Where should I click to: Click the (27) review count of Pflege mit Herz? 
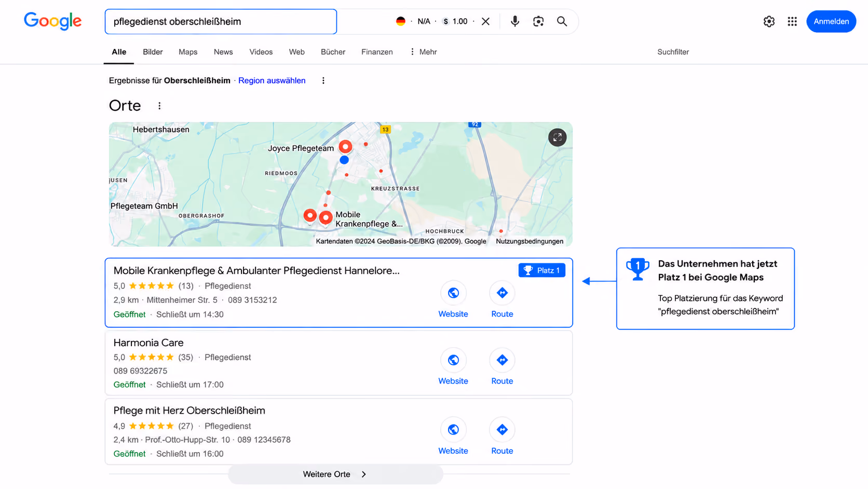click(x=186, y=426)
